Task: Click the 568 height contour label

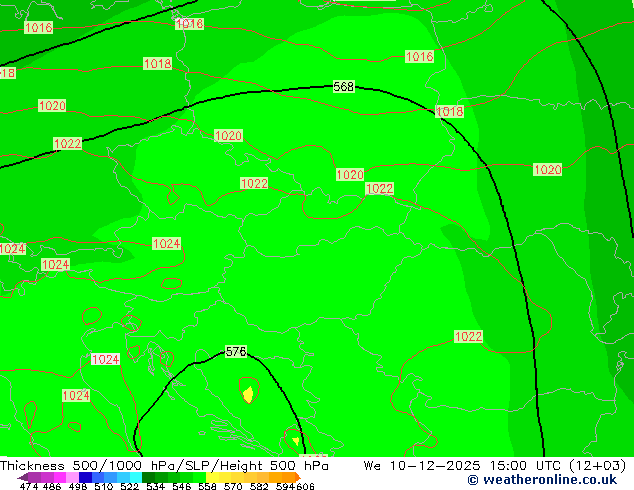Action: 343,87
